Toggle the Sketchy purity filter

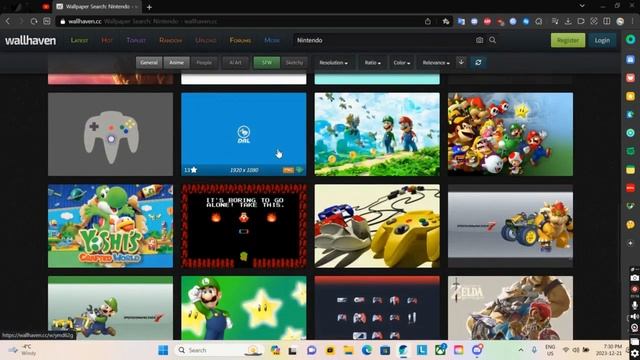294,62
